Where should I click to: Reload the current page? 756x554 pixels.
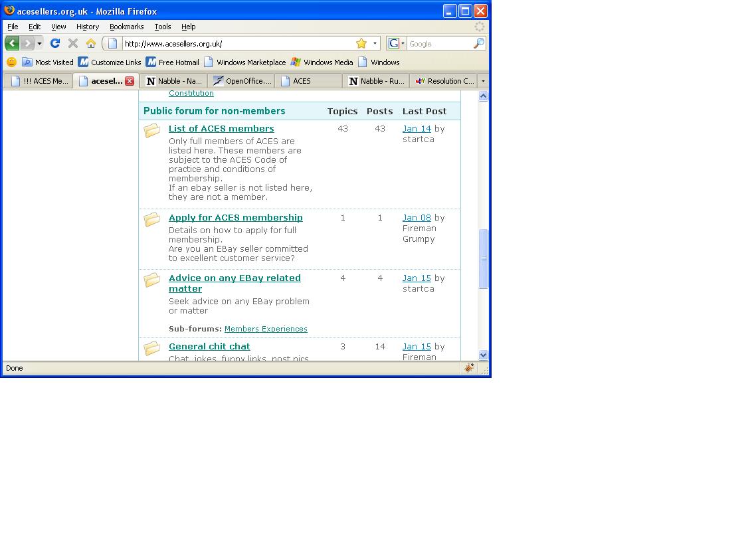55,43
